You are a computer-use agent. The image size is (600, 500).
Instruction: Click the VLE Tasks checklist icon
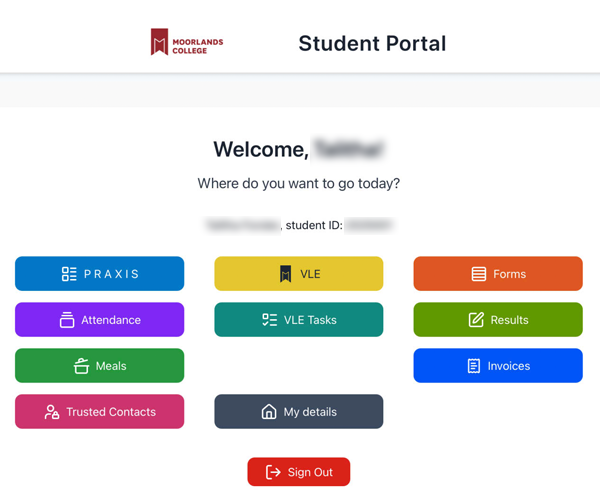click(x=269, y=320)
